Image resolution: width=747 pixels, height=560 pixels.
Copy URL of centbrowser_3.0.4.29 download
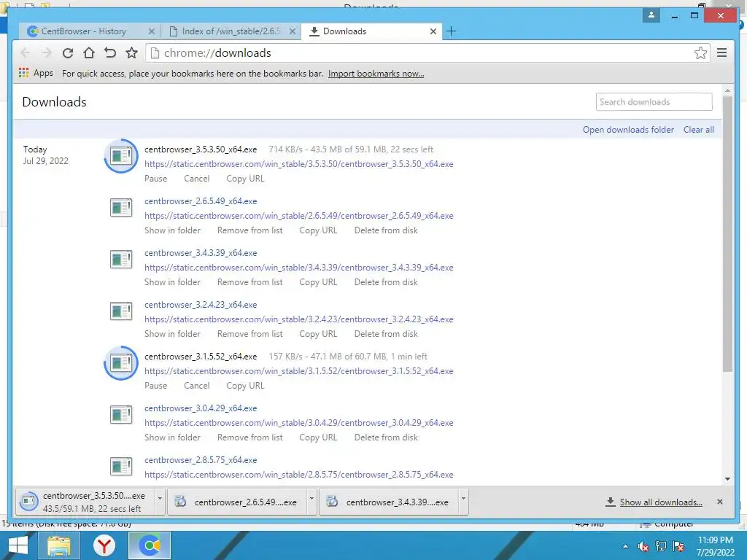click(x=318, y=437)
